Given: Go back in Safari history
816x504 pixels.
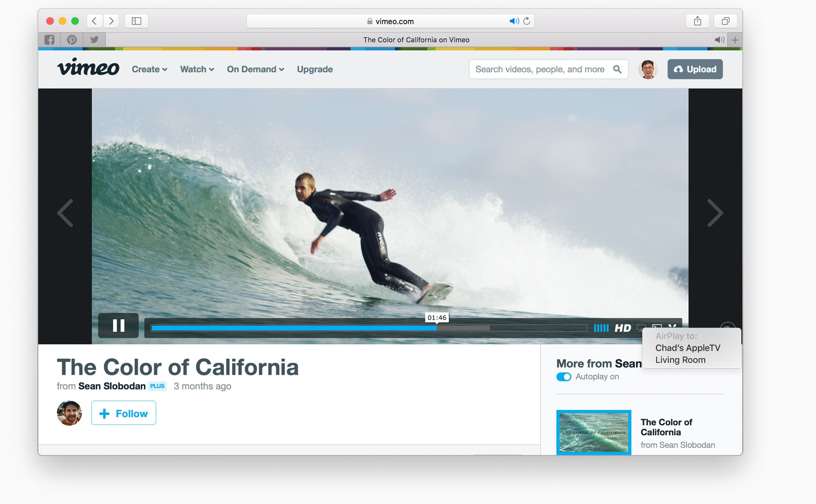Looking at the screenshot, I should 94,21.
